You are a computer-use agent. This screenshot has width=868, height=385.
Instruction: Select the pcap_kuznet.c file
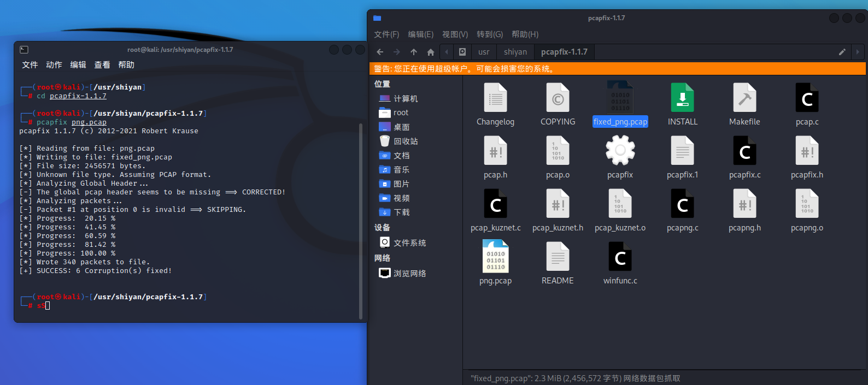[x=495, y=204]
